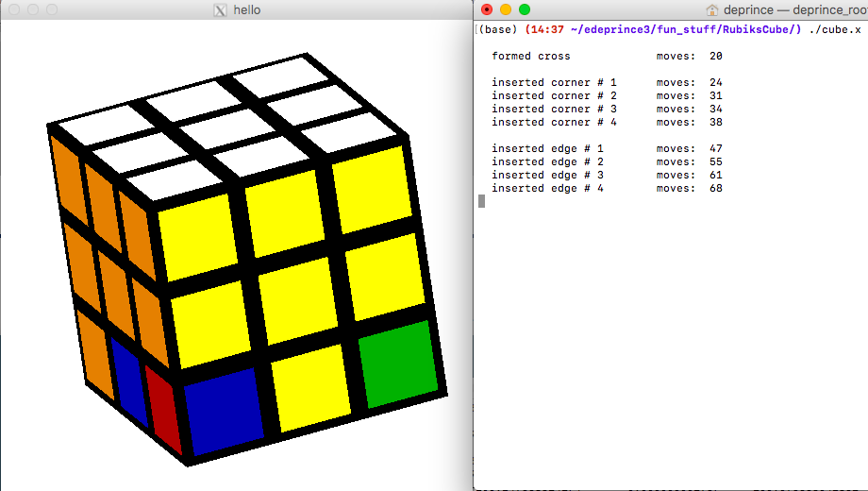The width and height of the screenshot is (868, 491).
Task: Click the "formed cross" output line
Action: coord(530,57)
